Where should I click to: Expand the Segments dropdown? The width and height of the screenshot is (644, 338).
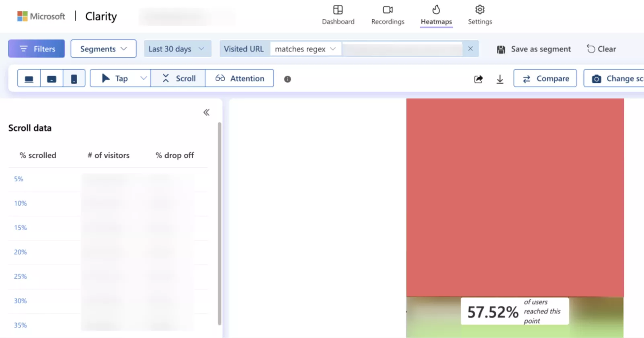pyautogui.click(x=103, y=49)
